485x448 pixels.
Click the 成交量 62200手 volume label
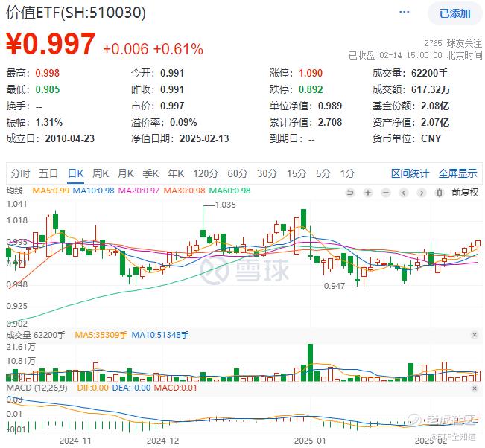point(36,335)
